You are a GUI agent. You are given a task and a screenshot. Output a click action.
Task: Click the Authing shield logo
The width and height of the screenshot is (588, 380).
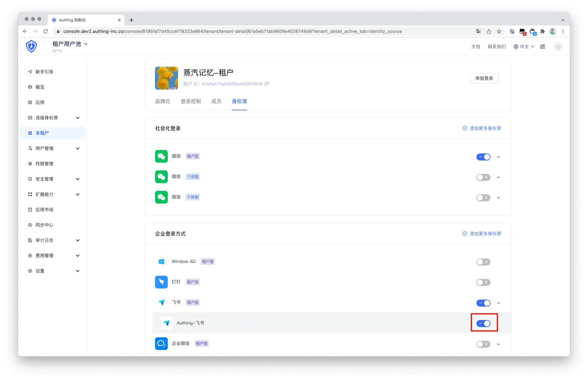tap(31, 47)
